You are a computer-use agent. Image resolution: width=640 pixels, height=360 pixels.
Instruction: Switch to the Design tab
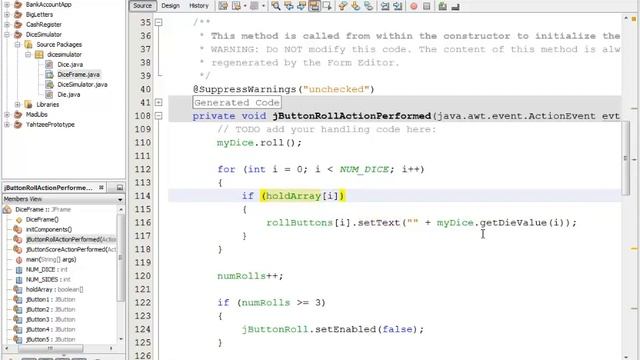click(x=170, y=6)
